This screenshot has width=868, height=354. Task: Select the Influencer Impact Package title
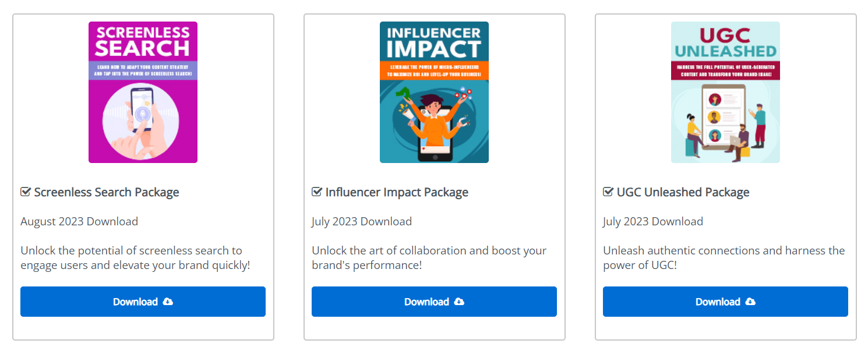coord(397,192)
